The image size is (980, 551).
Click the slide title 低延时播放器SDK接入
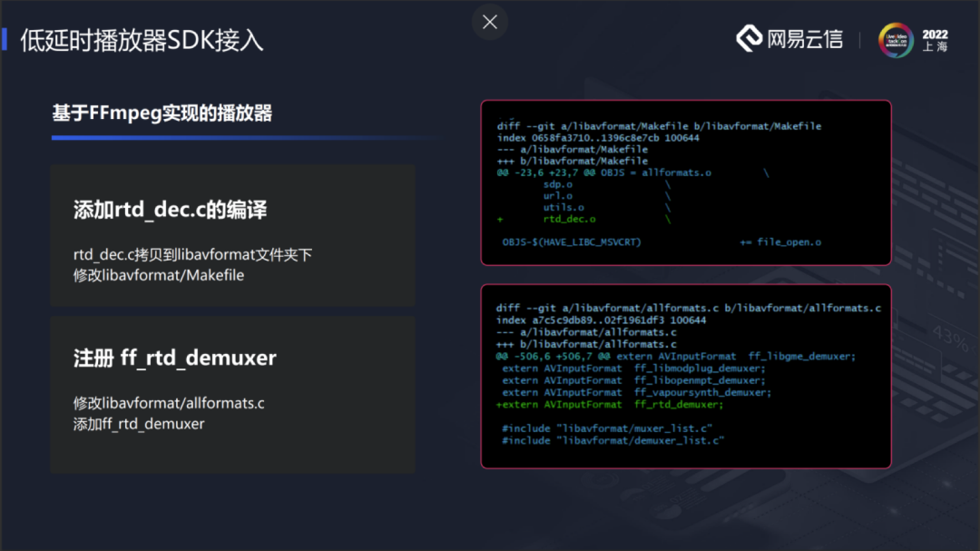139,40
